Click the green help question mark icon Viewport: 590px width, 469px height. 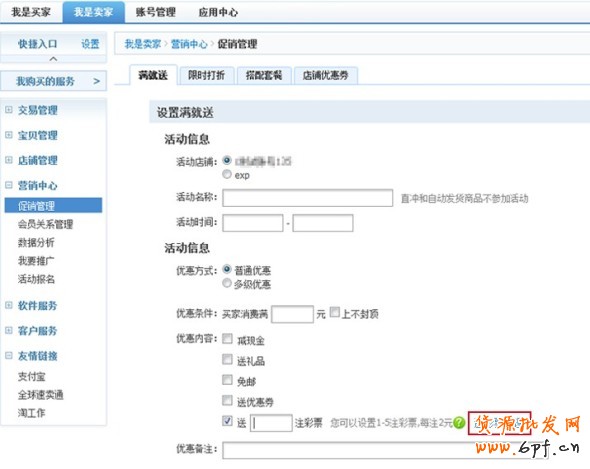[459, 423]
